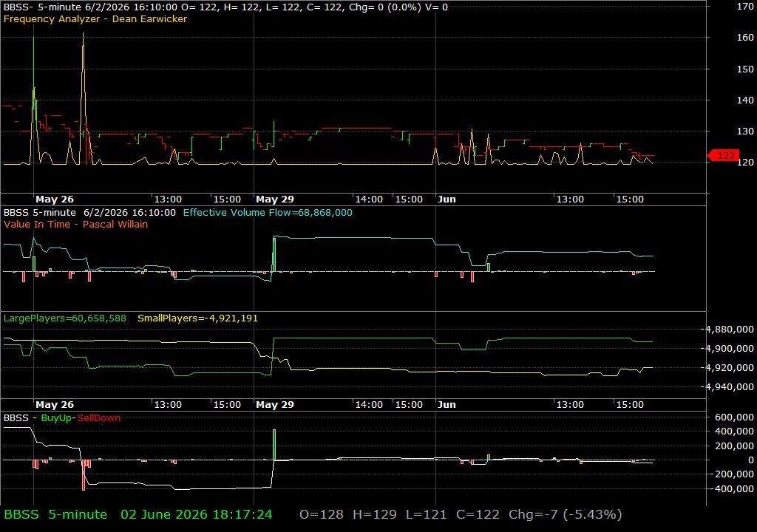This screenshot has height=532, width=757.
Task: Click the 170 price axis label
Action: pos(745,7)
